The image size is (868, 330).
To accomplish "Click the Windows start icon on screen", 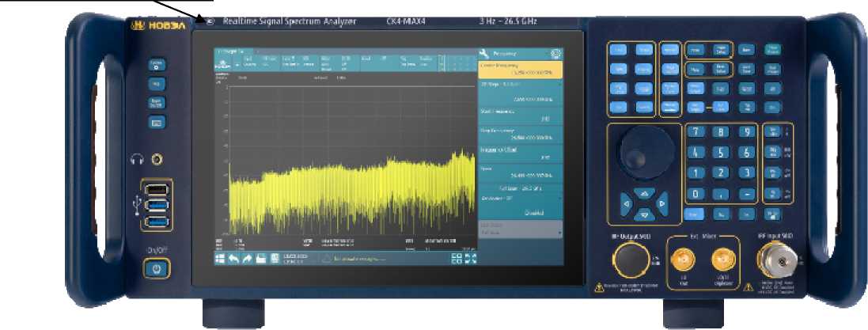I will [221, 259].
